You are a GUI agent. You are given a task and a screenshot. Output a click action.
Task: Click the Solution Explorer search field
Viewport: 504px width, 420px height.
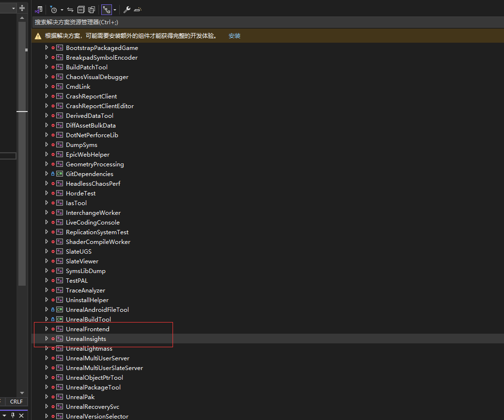tap(268, 22)
